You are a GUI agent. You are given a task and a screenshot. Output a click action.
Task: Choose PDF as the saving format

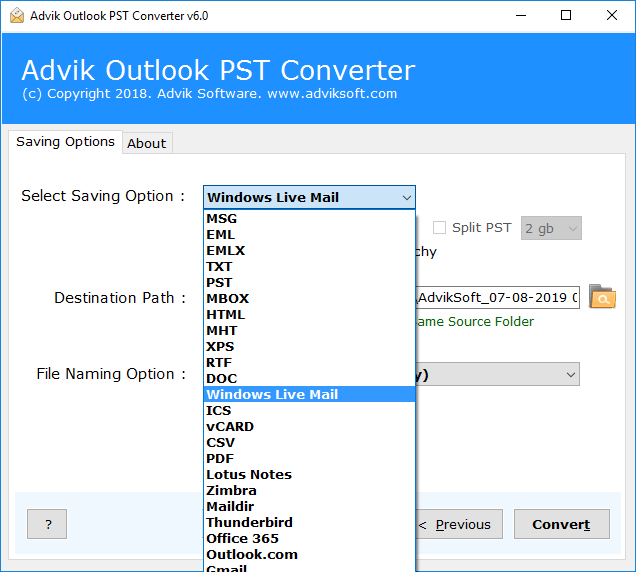(x=309, y=458)
